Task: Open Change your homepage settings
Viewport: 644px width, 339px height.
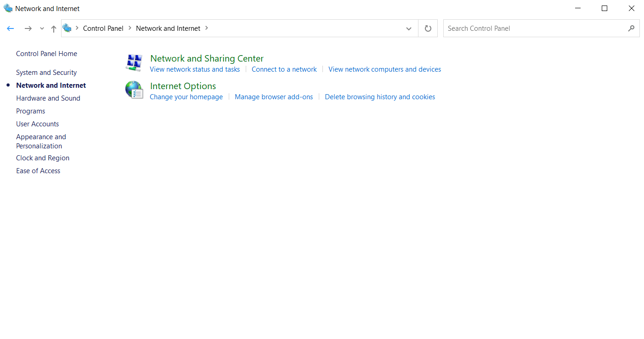Action: [x=186, y=96]
